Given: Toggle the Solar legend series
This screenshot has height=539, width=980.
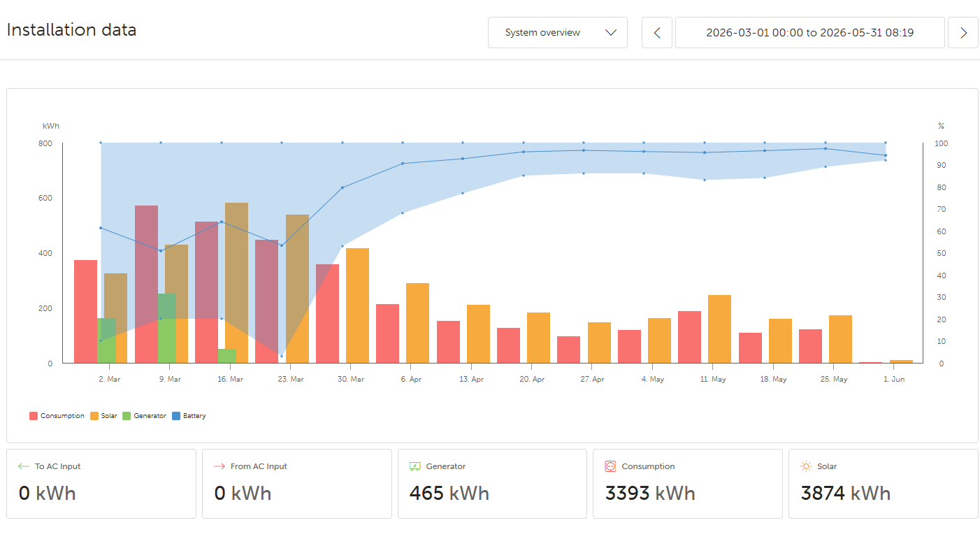Looking at the screenshot, I should [x=103, y=416].
